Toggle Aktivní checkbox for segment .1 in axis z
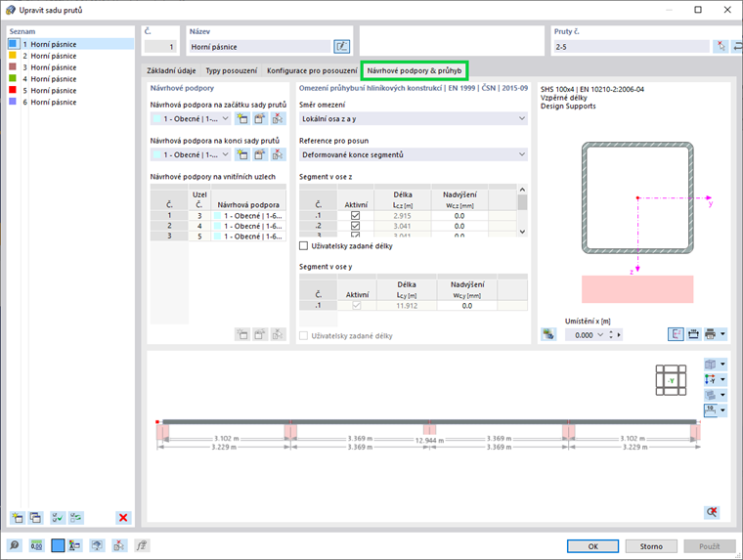Viewport: 743px width, 560px height. coord(356,216)
